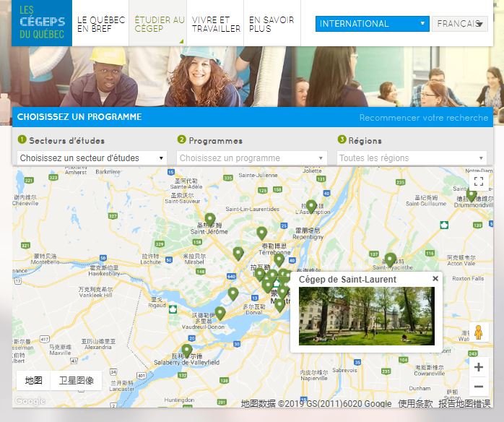This screenshot has height=422, width=504.
Task: Close the Cégep de Saint-Laurent popup
Action: pos(435,278)
